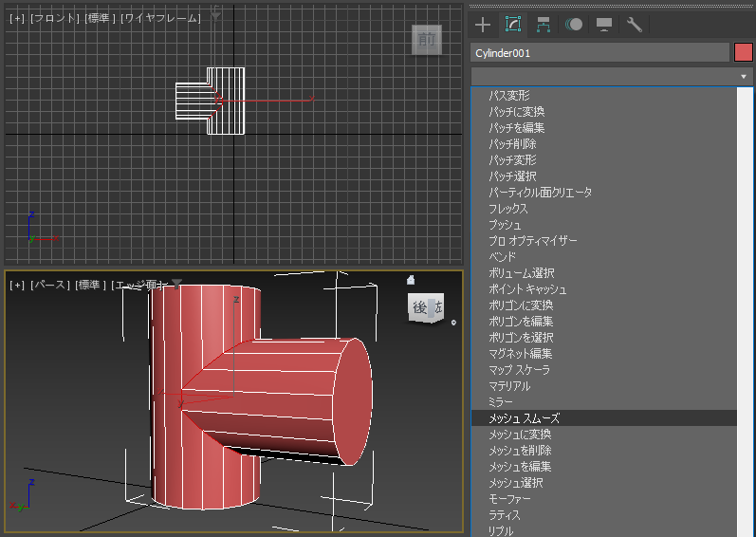Viewport: 756px width, 537px height.
Task: Click the perspective viewport filter funnel icon
Action: pyautogui.click(x=177, y=284)
